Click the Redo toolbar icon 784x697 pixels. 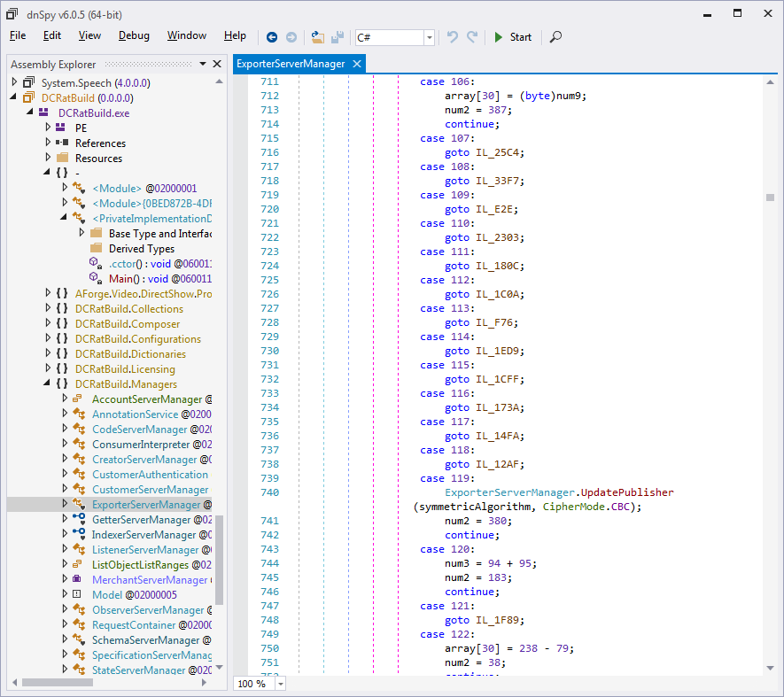[472, 37]
